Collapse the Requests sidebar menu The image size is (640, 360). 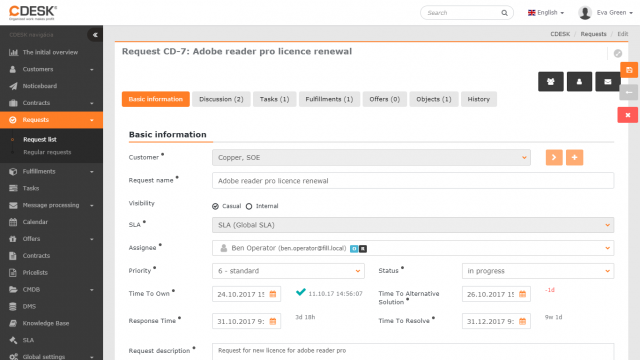coord(51,120)
